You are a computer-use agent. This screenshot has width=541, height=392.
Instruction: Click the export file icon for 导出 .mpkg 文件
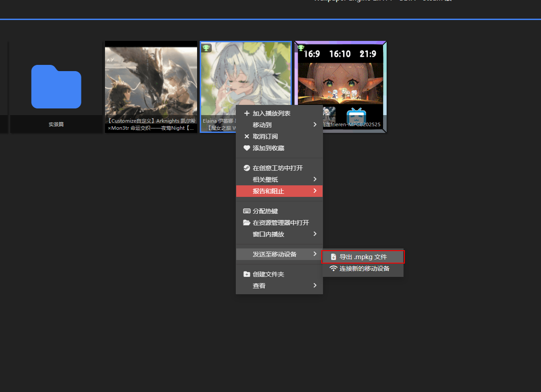[333, 257]
